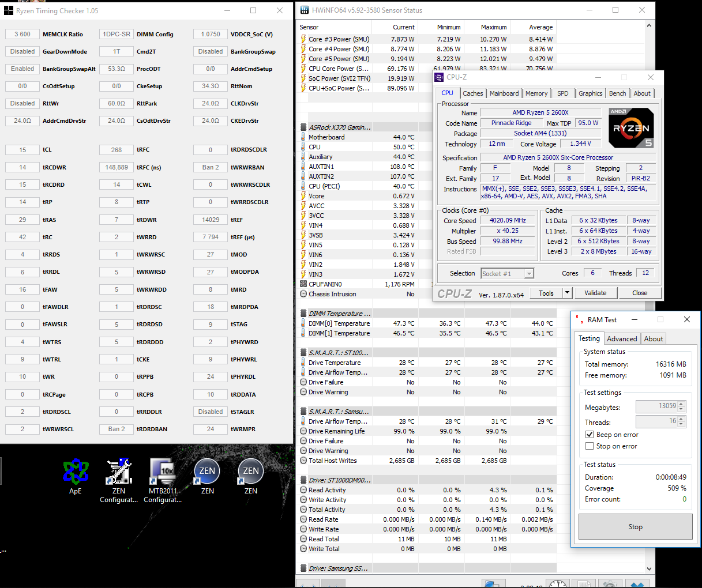
Task: Click the GearDownMode Disabled value
Action: pyautogui.click(x=22, y=51)
